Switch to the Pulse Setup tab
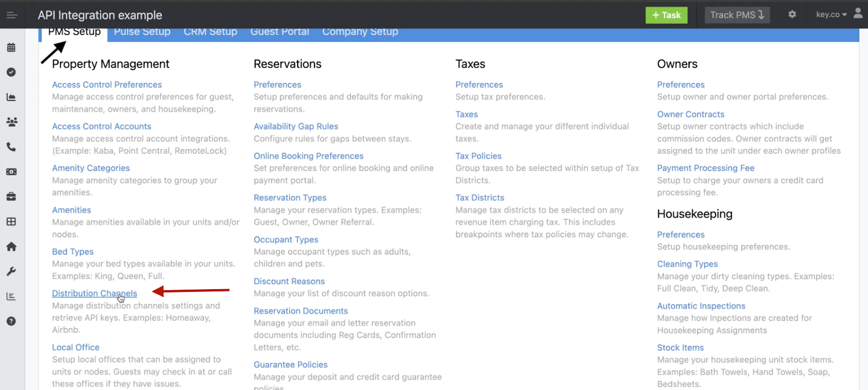This screenshot has height=390, width=868. (142, 32)
